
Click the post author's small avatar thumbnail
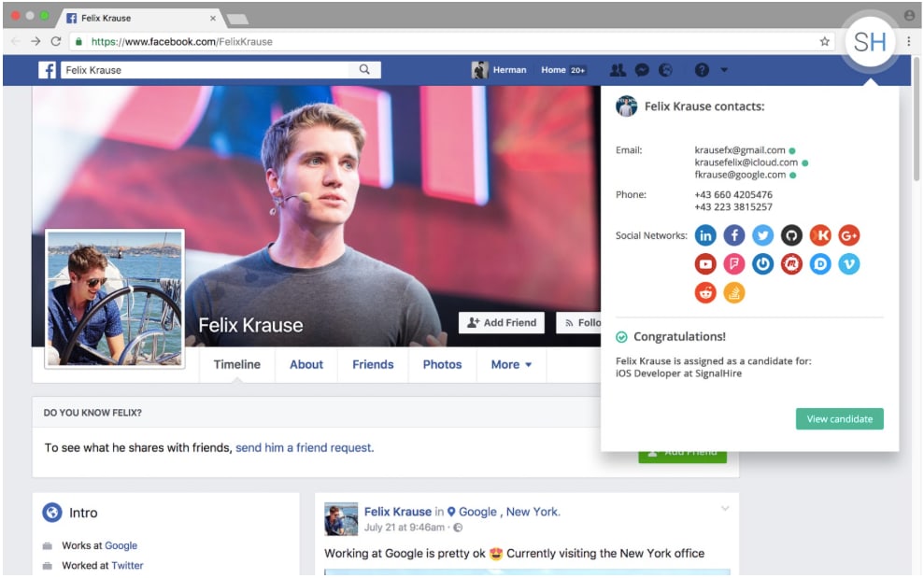click(x=341, y=519)
